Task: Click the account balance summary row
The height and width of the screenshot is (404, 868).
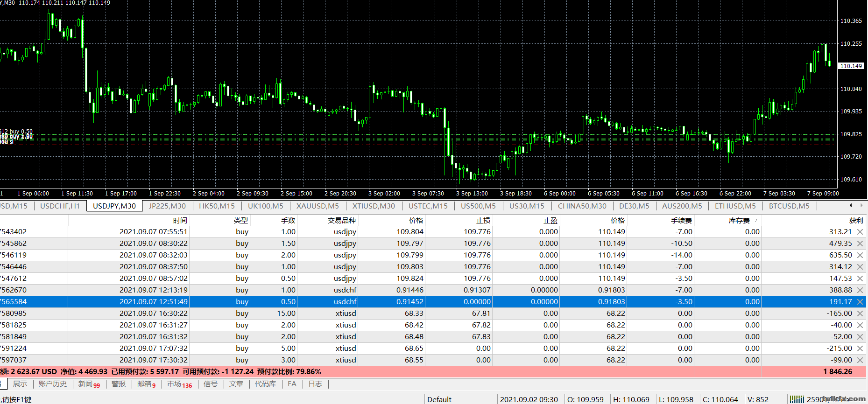Action: [433, 372]
